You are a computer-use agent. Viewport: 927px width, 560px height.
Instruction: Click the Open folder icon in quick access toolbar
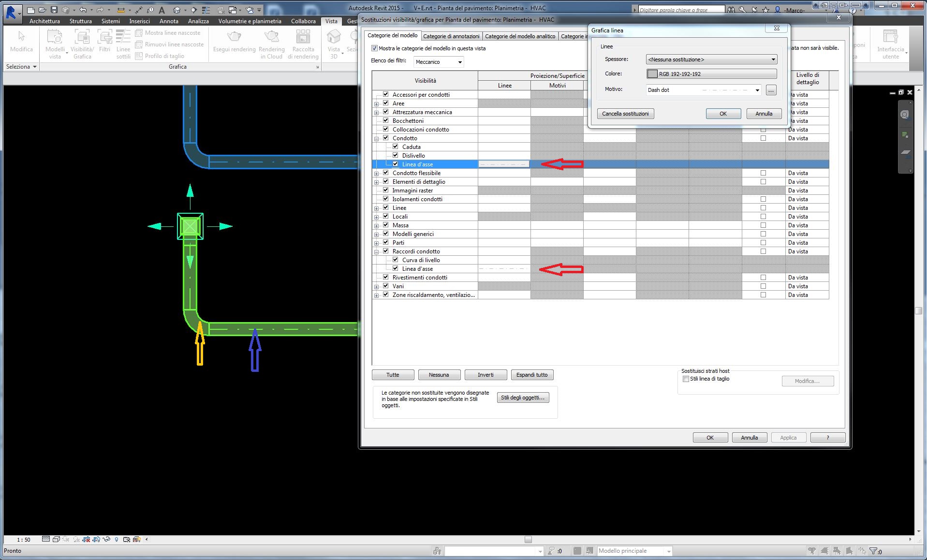pos(43,10)
